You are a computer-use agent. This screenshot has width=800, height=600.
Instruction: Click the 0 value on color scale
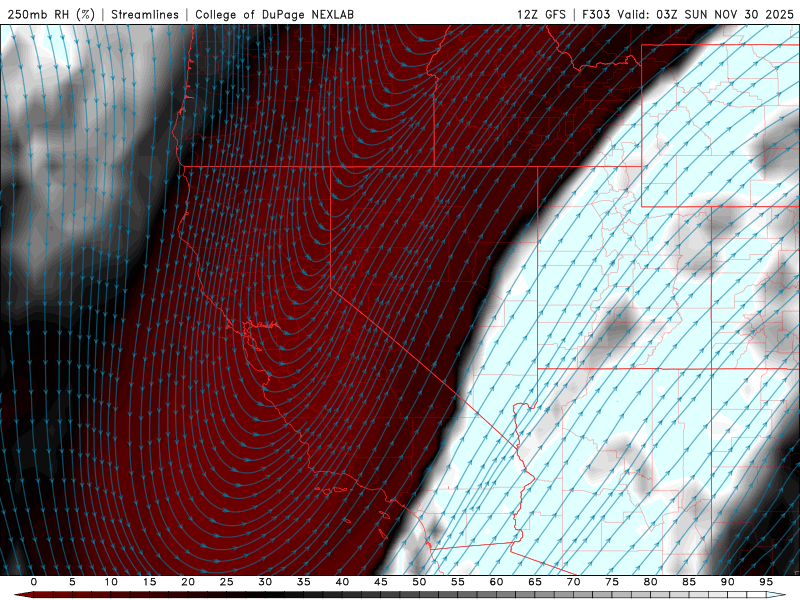[x=34, y=582]
